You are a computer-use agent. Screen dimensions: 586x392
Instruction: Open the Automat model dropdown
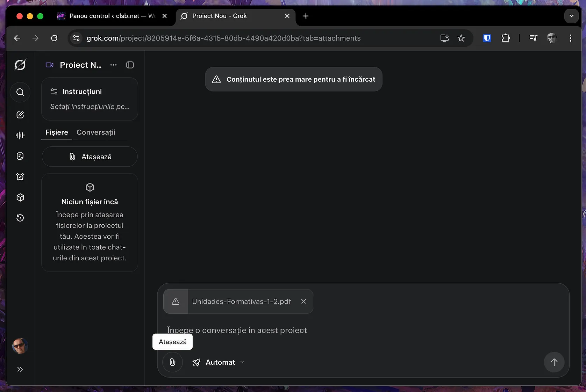[218, 362]
